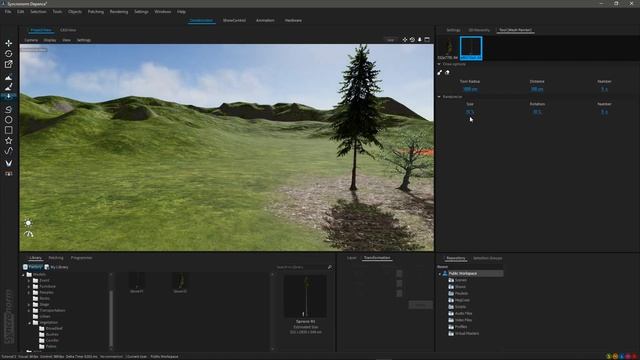640x360 pixels.
Task: Click the library search magnifier icon
Action: 330,267
